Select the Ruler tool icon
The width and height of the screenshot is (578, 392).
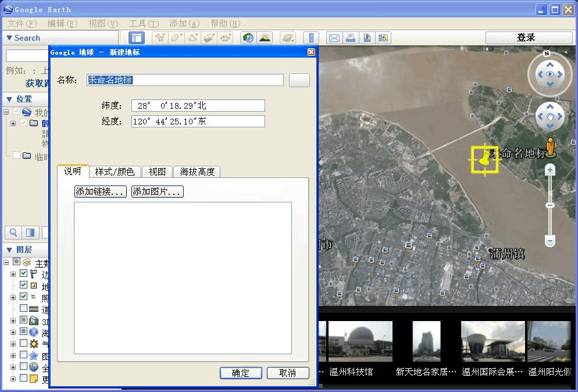point(311,38)
